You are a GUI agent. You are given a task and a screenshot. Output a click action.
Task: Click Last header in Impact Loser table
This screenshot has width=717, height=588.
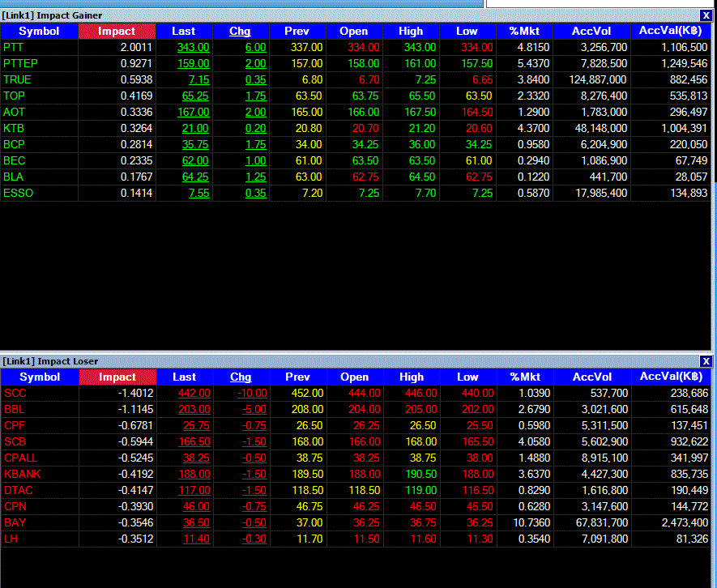pyautogui.click(x=185, y=377)
